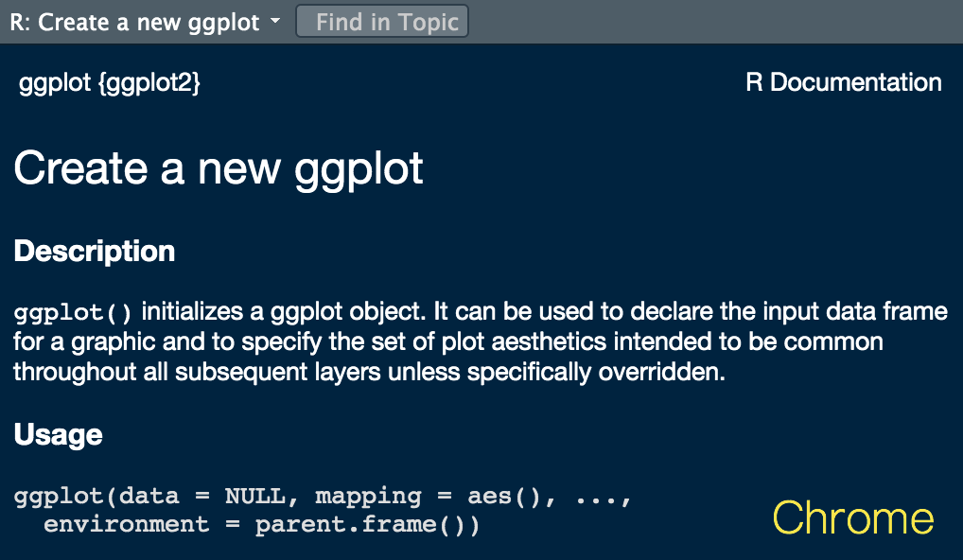Viewport: 963px width, 560px height.
Task: Select the ggplot {ggplot2} package label
Action: (109, 82)
